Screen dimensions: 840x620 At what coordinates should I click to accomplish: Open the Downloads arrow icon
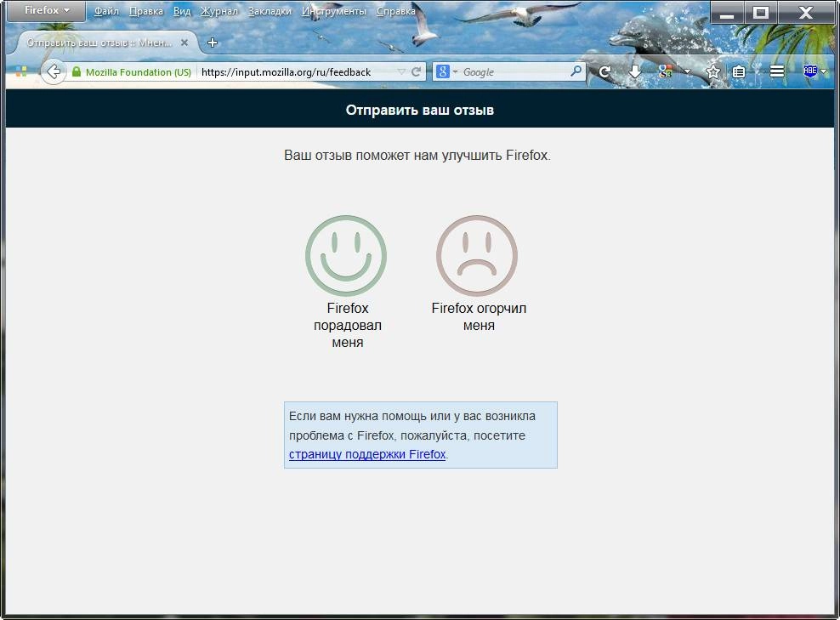click(635, 71)
